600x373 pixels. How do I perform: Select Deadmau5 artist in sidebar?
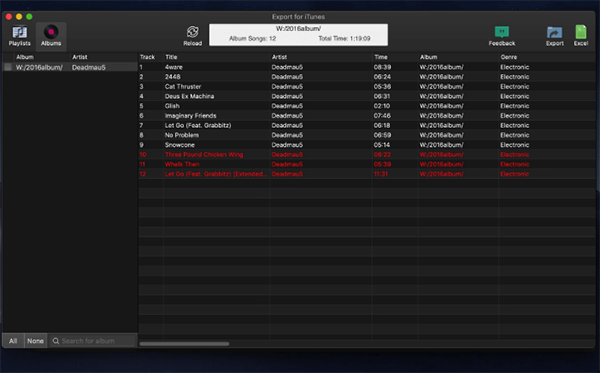[x=88, y=67]
